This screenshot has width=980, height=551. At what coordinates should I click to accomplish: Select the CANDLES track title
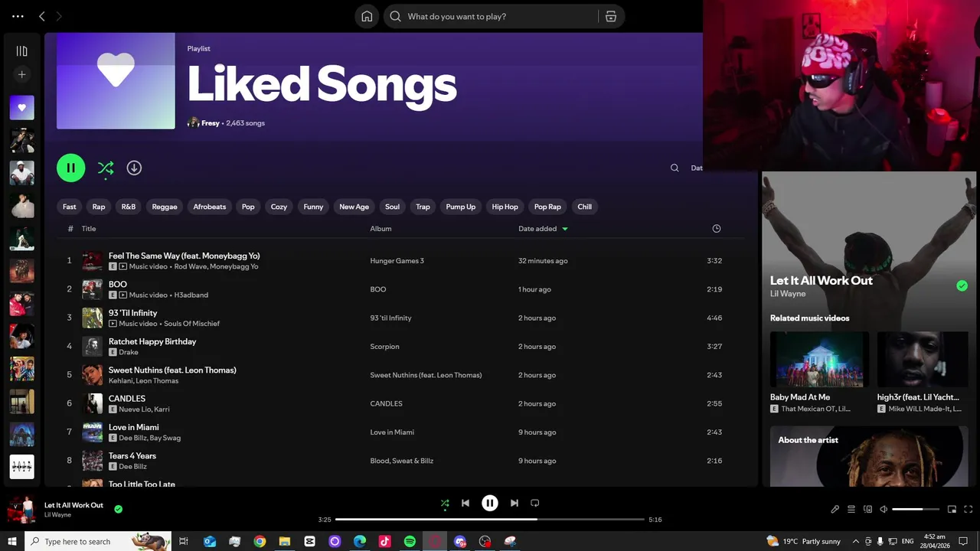pos(127,399)
